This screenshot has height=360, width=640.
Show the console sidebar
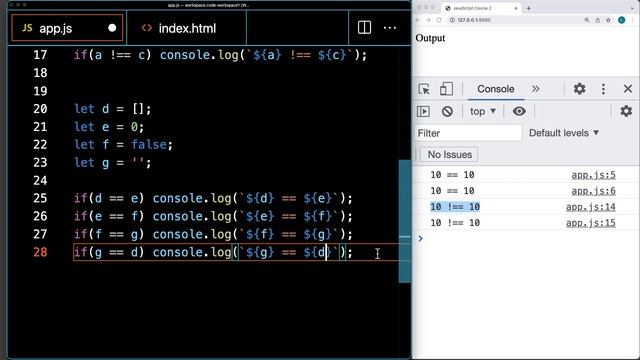pyautogui.click(x=423, y=111)
